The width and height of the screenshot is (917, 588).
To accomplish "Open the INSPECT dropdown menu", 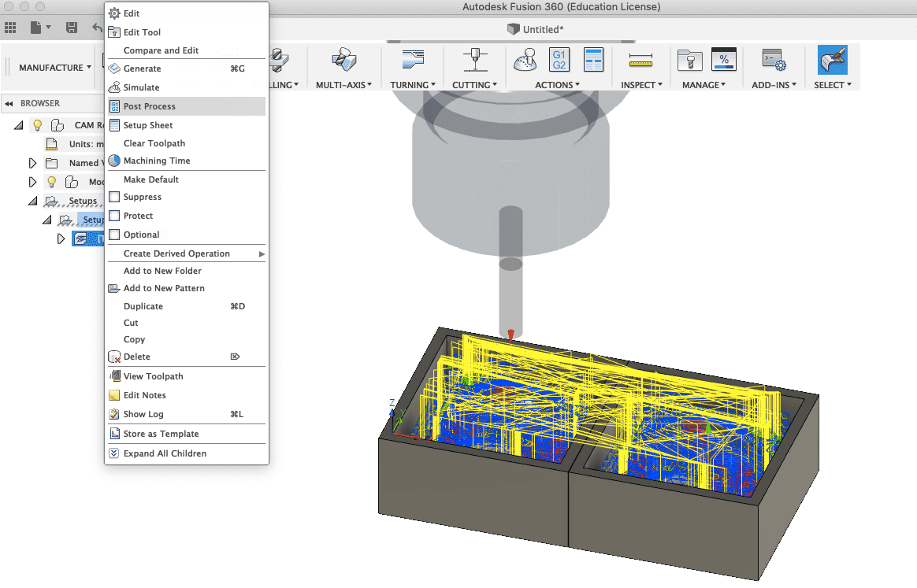I will (x=641, y=85).
